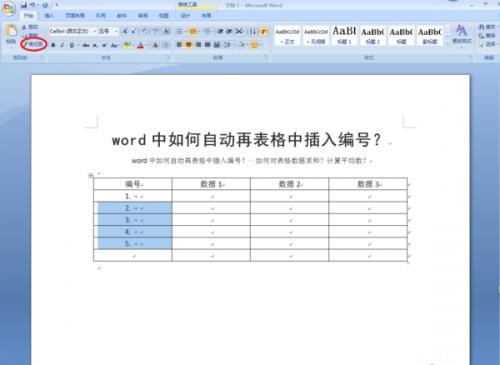Expand the bullets list dropdown arrow

point(185,31)
